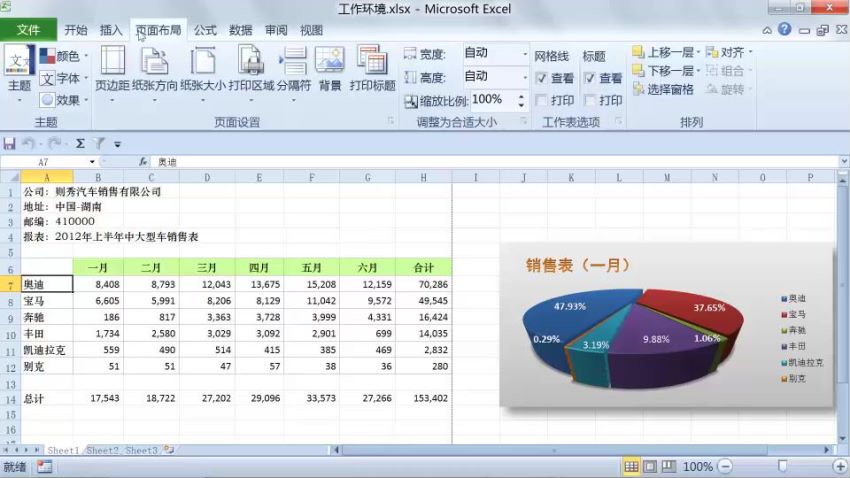The height and width of the screenshot is (478, 850).
Task: Pick a sheet Background (背景)
Action: (330, 69)
